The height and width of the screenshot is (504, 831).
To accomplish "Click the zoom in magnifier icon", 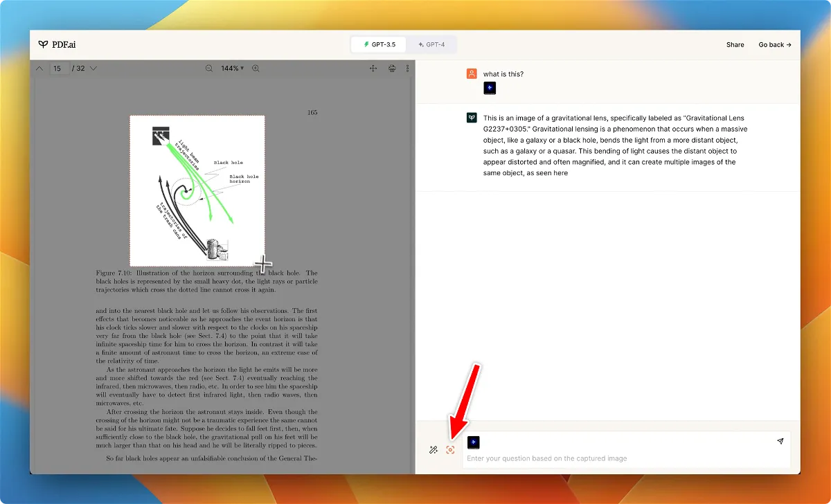I will coord(256,69).
